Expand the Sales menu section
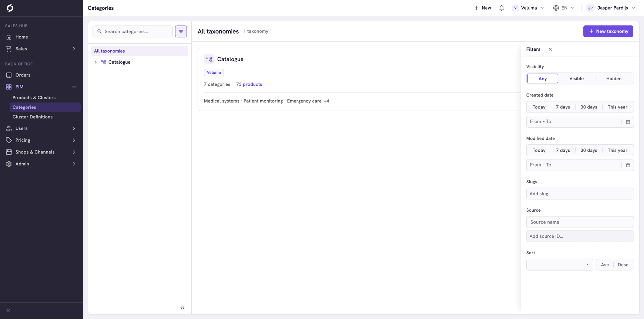Image resolution: width=644 pixels, height=319 pixels. (x=41, y=49)
